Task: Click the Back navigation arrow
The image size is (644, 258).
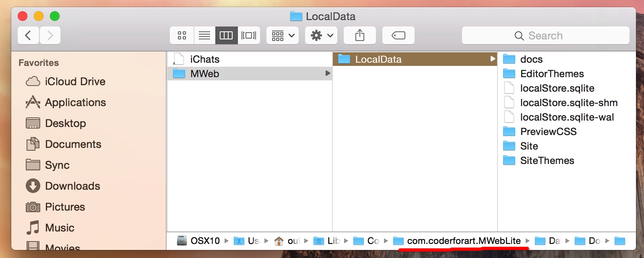Action: tap(28, 35)
